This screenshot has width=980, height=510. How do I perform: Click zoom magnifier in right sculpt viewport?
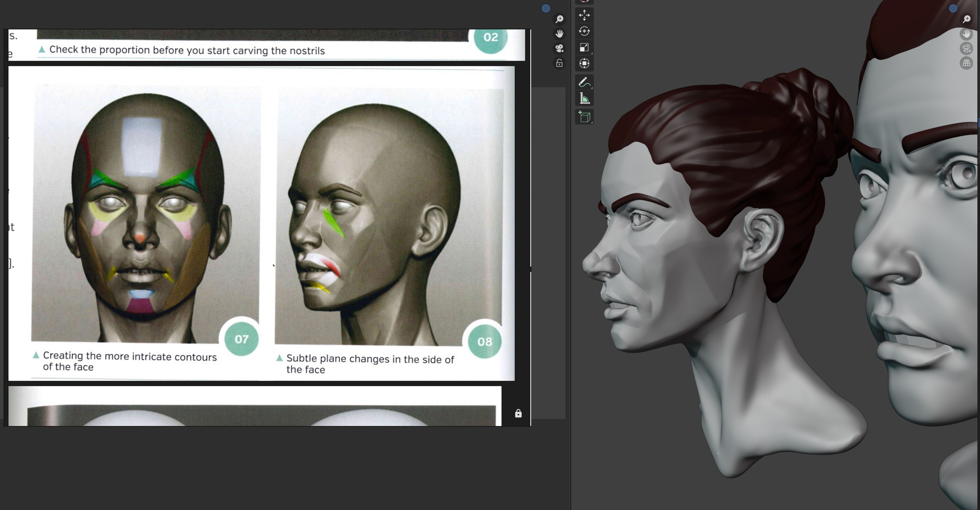(x=966, y=19)
